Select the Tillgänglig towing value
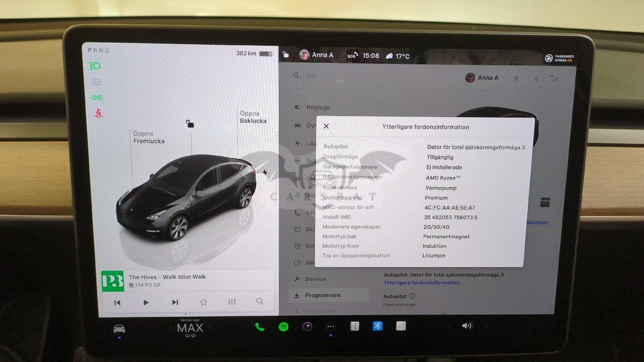The width and height of the screenshot is (644, 362). point(440,157)
